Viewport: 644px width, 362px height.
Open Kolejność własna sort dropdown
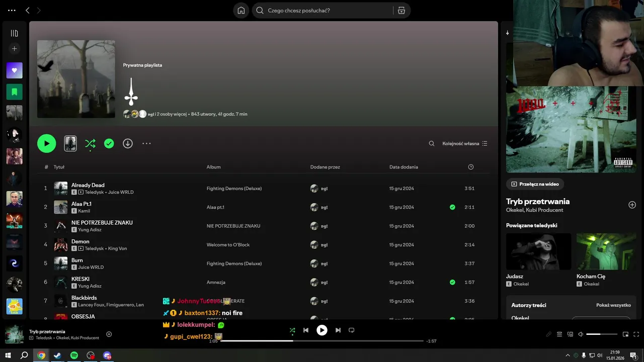tap(465, 143)
